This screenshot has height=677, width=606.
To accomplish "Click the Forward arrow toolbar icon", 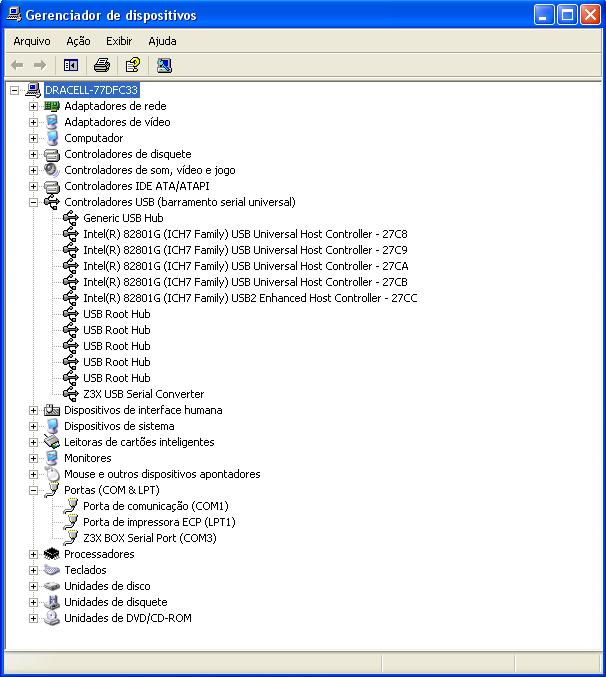I will point(40,65).
